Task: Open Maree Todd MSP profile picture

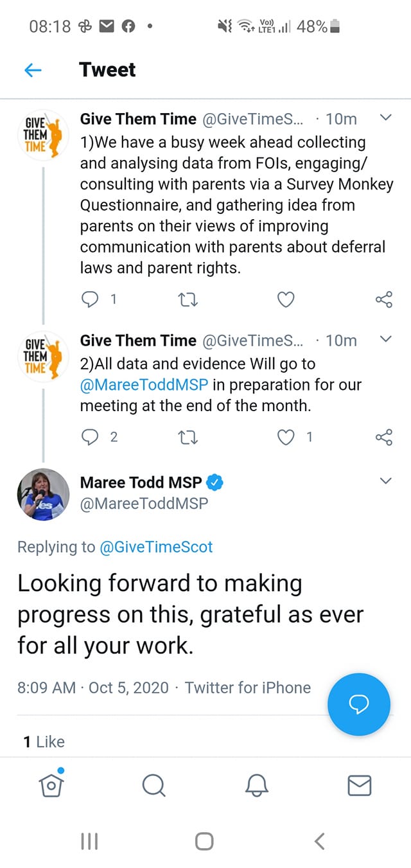Action: coord(42,493)
